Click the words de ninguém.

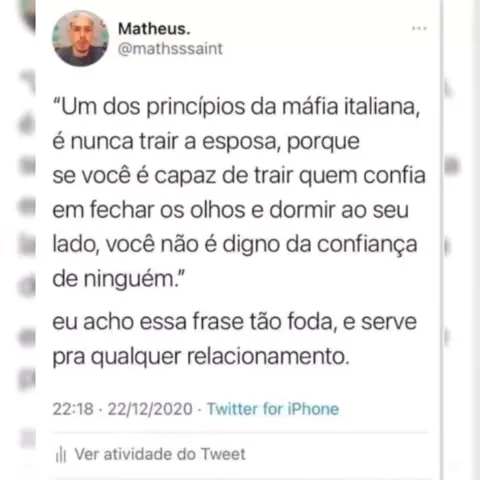point(118,279)
